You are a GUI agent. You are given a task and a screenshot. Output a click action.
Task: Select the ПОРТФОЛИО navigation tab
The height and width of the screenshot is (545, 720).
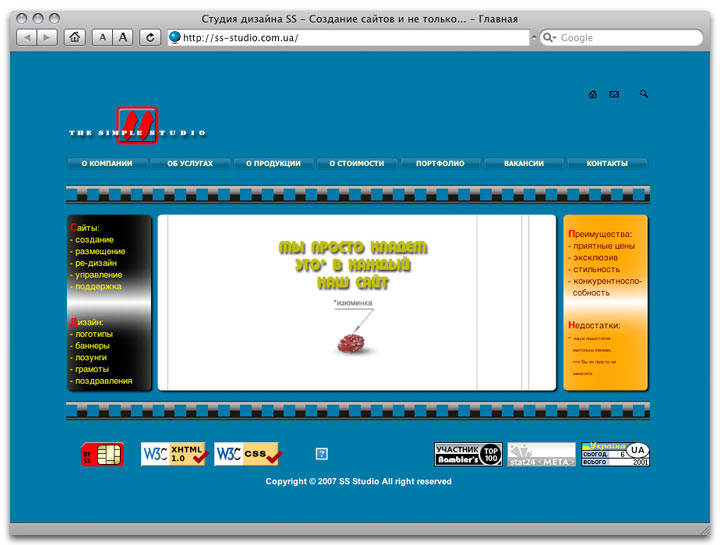[x=440, y=164]
